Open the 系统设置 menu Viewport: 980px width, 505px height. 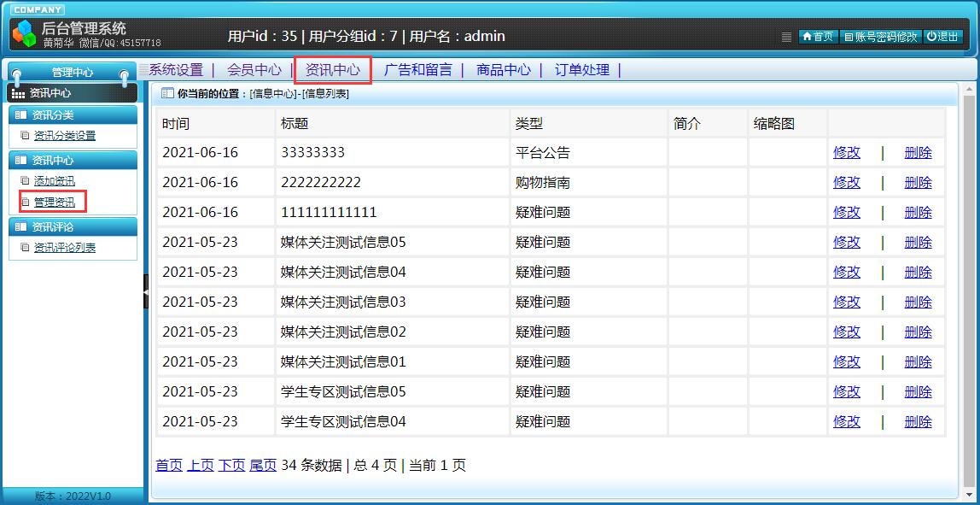[176, 69]
